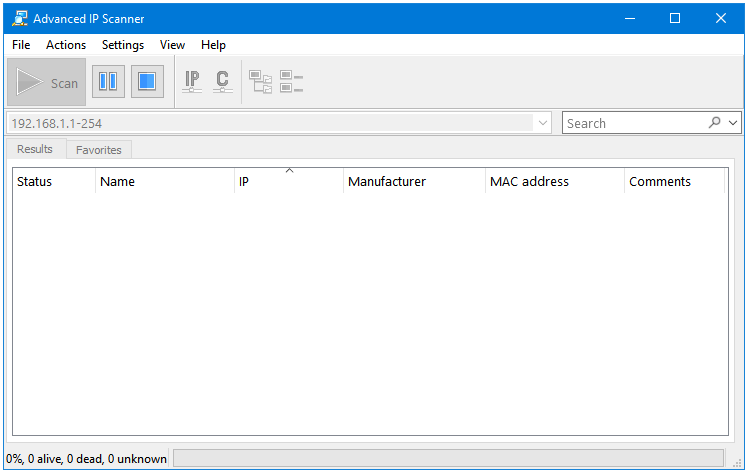Open the View menu
Viewport: 747px width, 472px height.
172,45
